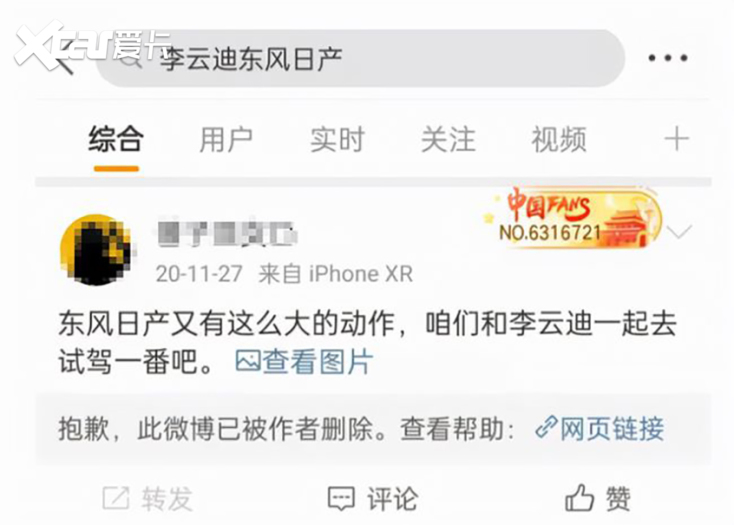Screen dimensions: 734x525
Task: Open the 实时 tab
Action: coord(337,139)
